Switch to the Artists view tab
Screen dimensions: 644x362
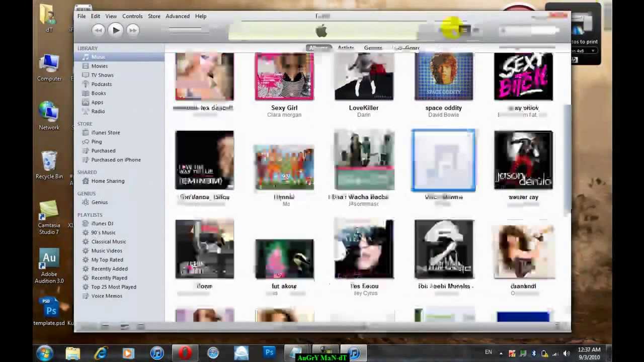pyautogui.click(x=346, y=48)
